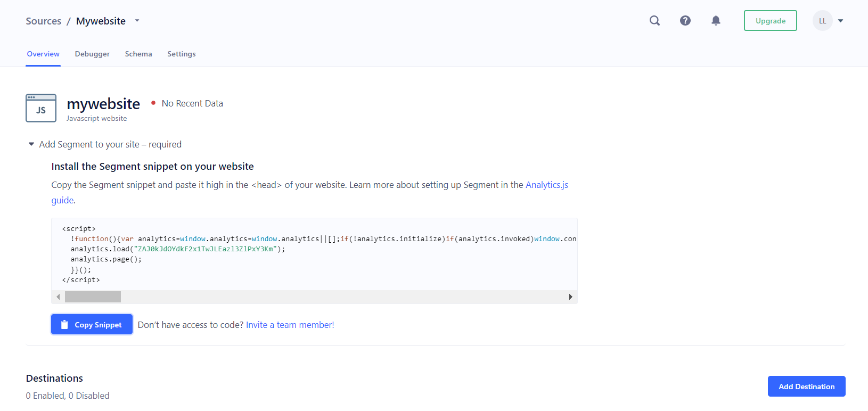Click the JS source type icon
Screen dimensions: 868x411
[41, 108]
